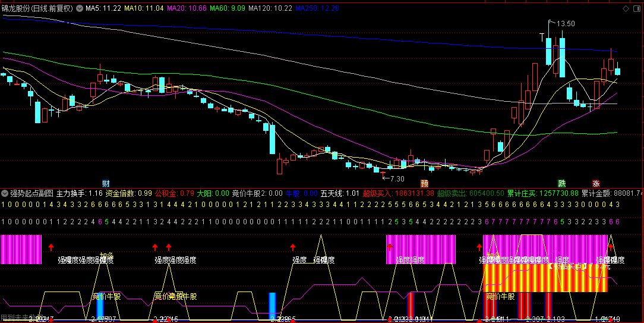Image resolution: width=644 pixels, height=323 pixels.
Task: Click the 五天线: 1.01 value
Action: click(340, 193)
